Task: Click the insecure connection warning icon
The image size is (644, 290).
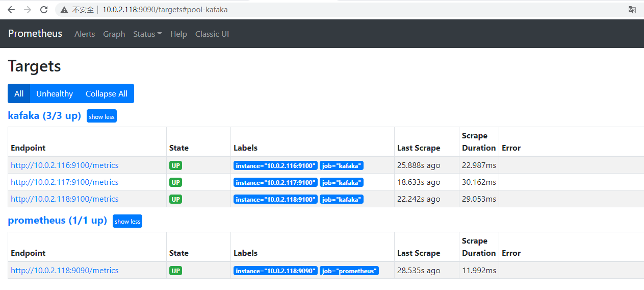Action: coord(65,10)
